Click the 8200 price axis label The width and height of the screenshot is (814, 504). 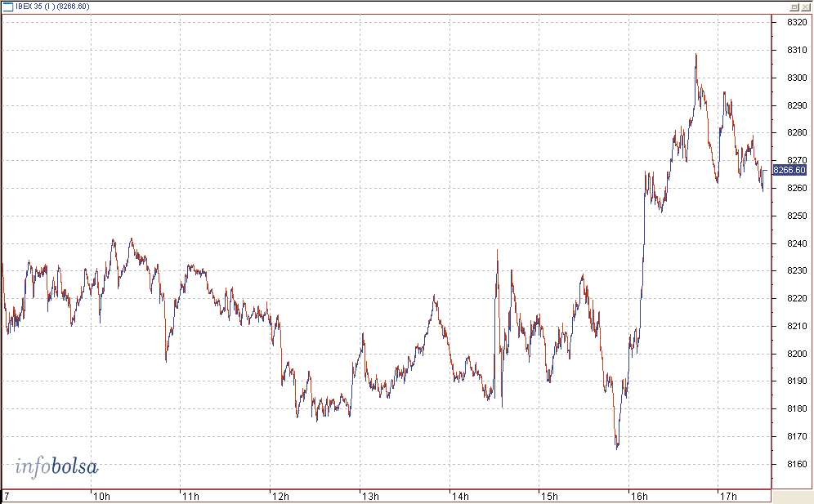797,354
